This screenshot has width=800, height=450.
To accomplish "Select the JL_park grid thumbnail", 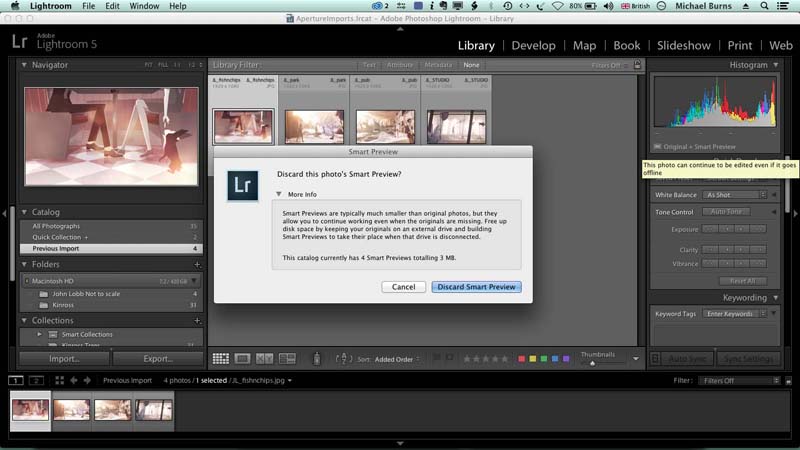I will pos(314,127).
